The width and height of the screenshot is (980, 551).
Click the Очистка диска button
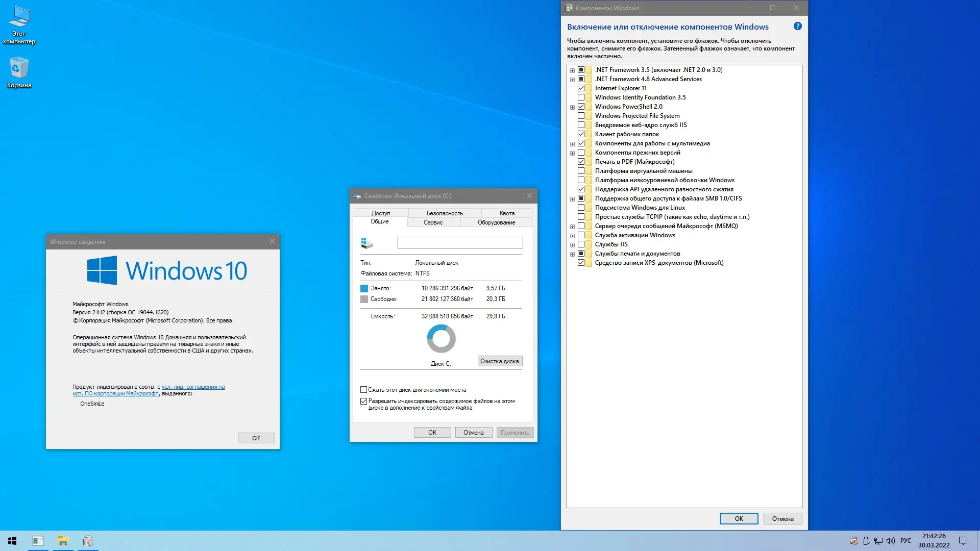(499, 361)
